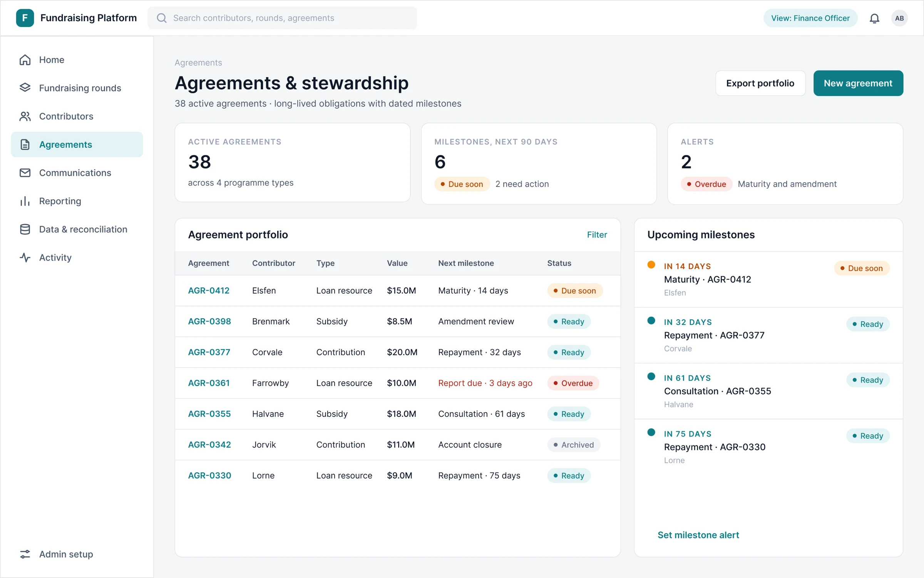Click Due soon badge on 14 days milestone
This screenshot has width=924, height=578.
pyautogui.click(x=862, y=268)
